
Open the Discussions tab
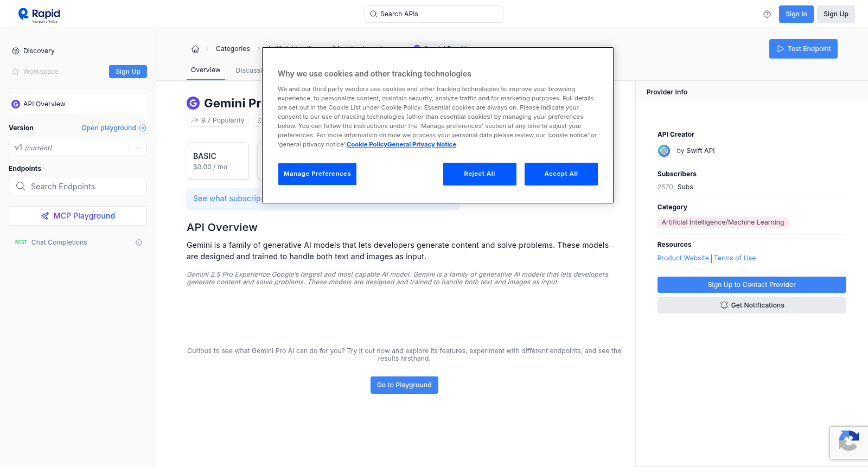click(x=249, y=71)
